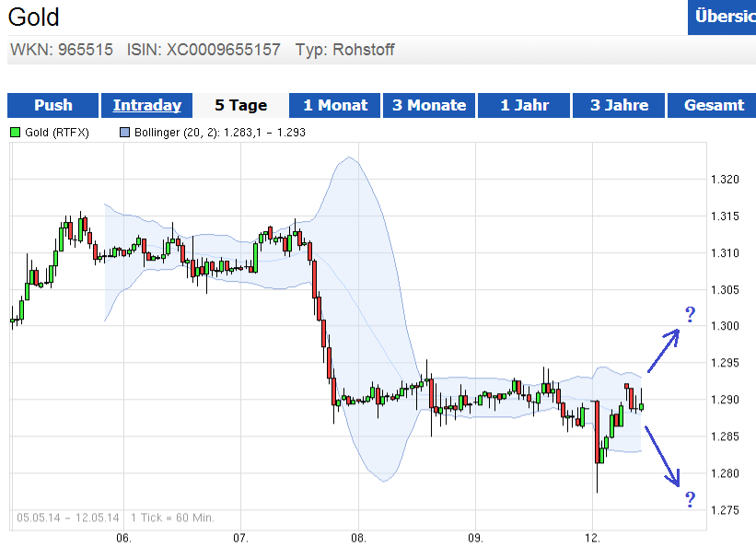Click the 1.300 price axis label
The height and width of the screenshot is (547, 756).
[725, 326]
